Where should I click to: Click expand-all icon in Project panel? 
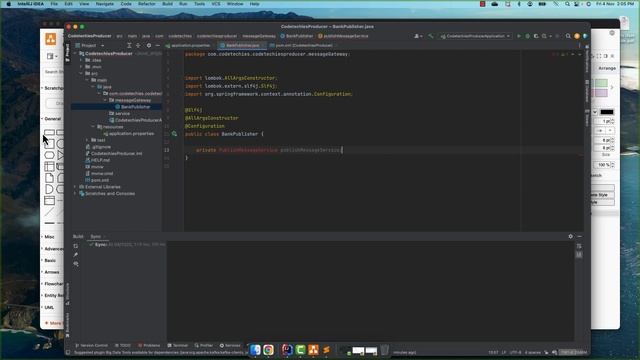coord(129,45)
